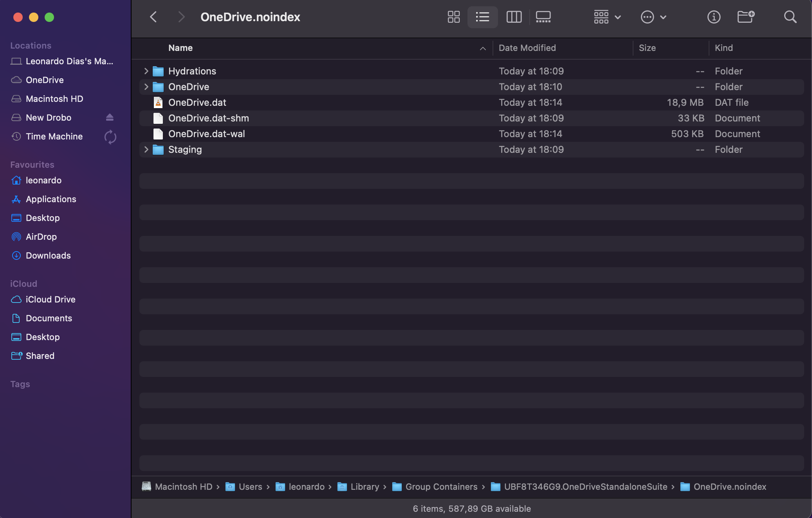
Task: Sort by Date Modified column
Action: point(527,48)
